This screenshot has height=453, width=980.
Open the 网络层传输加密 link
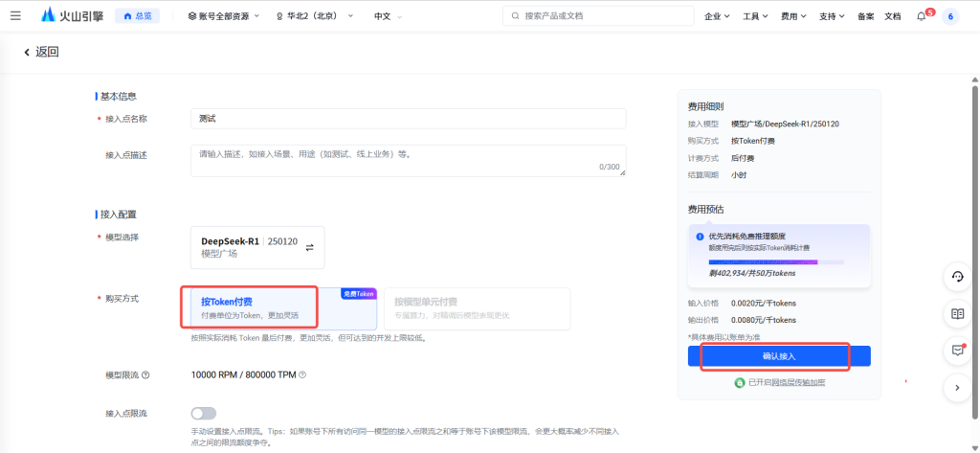(797, 382)
